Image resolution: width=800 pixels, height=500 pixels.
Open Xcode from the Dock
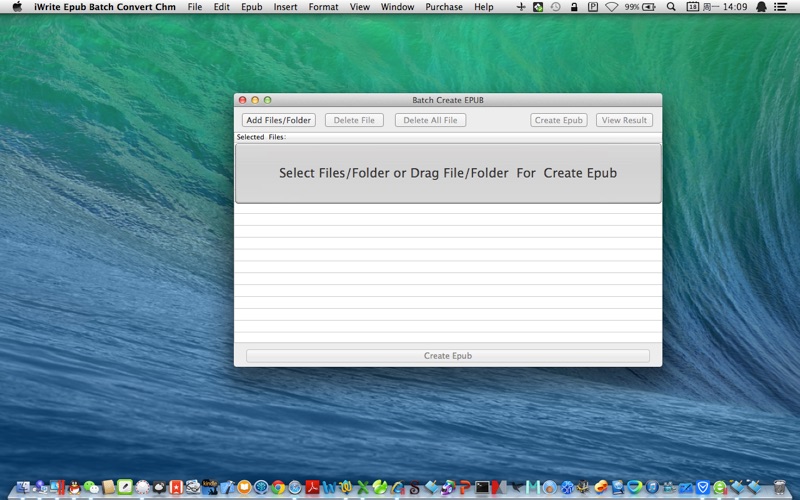[227, 487]
